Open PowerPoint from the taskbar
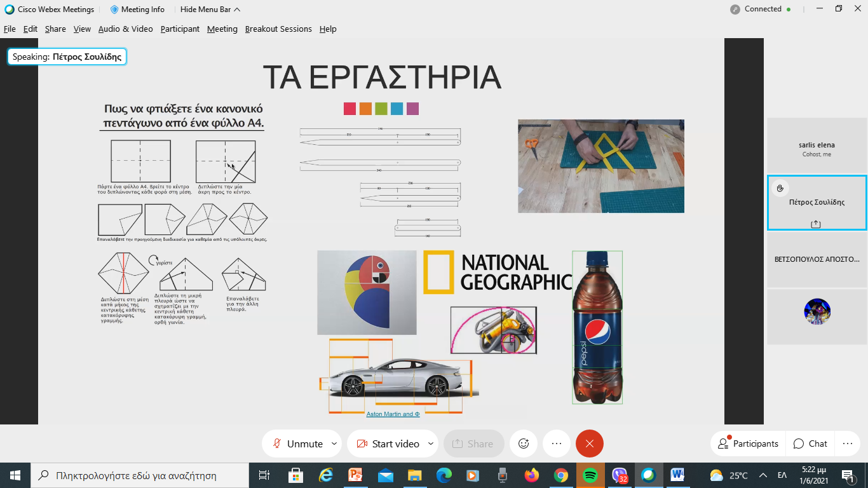The width and height of the screenshot is (868, 488). click(x=355, y=475)
